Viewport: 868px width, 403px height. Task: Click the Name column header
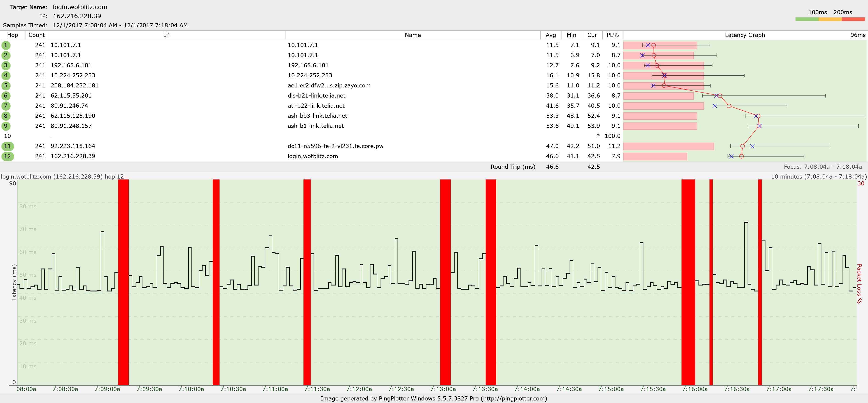click(412, 35)
